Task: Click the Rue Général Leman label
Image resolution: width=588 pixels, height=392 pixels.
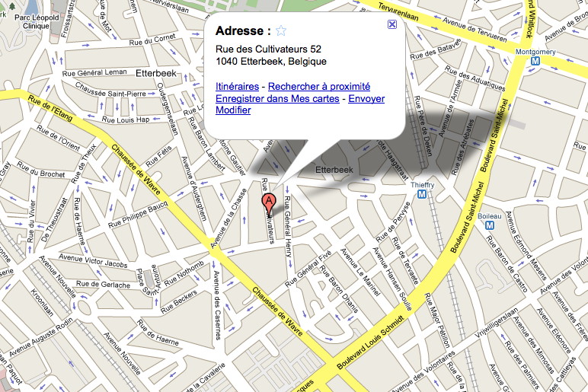Action: click(x=94, y=73)
